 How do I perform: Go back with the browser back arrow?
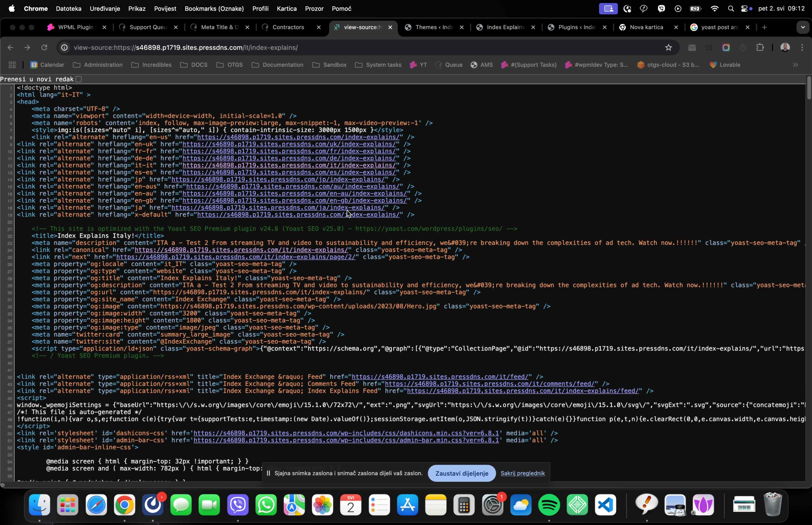coord(10,47)
